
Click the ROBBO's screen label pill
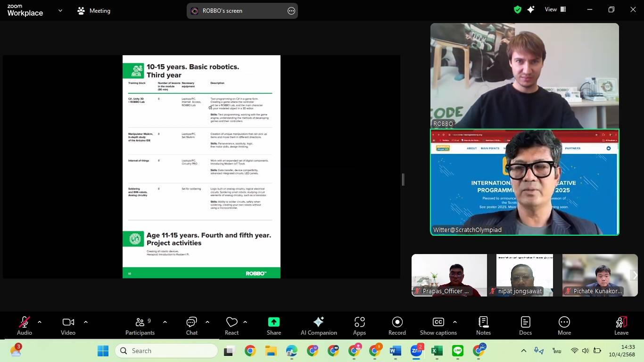coord(242,11)
